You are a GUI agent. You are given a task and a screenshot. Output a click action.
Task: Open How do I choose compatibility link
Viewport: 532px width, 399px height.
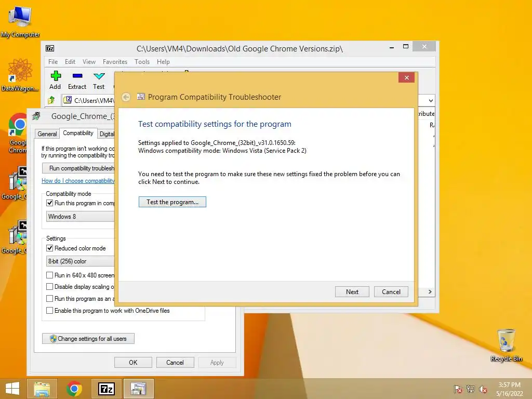78,181
